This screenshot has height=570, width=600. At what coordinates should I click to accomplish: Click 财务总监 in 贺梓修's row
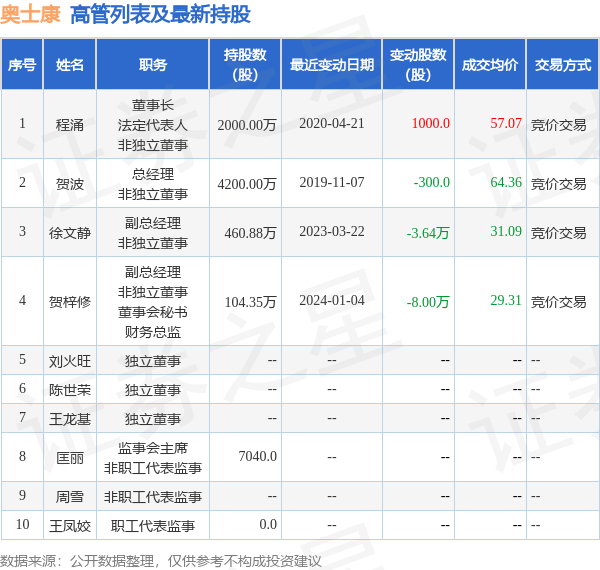(x=153, y=332)
